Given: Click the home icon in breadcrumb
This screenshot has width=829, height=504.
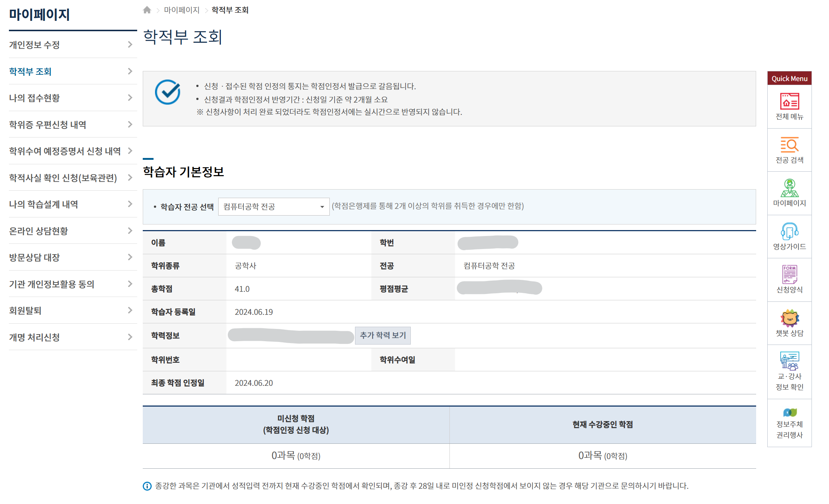Looking at the screenshot, I should point(147,10).
